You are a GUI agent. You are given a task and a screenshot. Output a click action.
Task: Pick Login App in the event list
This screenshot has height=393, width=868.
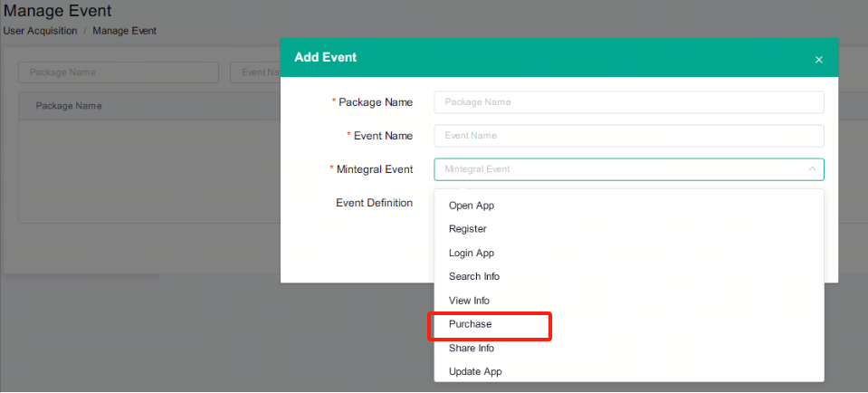click(x=472, y=253)
